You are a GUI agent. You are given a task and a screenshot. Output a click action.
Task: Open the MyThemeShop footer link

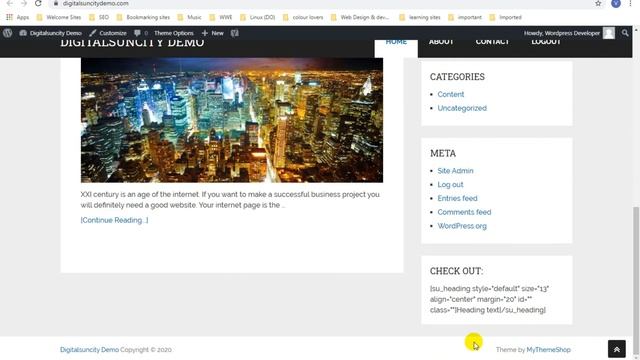click(x=549, y=350)
